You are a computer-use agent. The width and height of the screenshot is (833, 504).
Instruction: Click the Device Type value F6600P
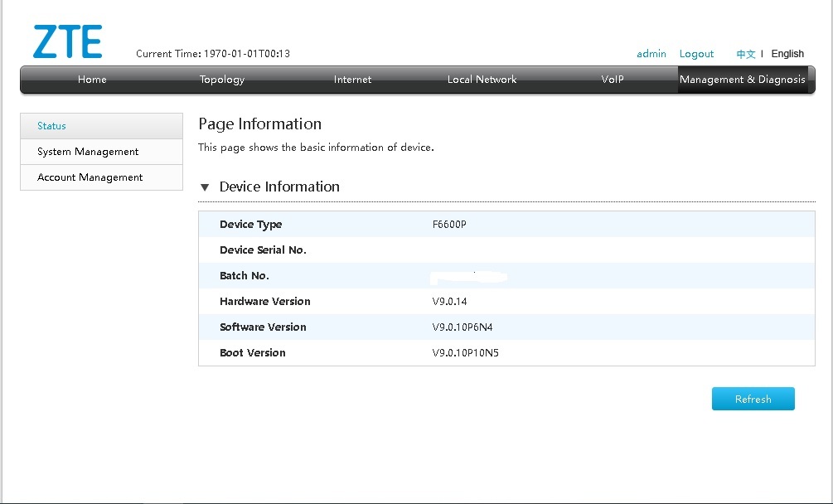(449, 225)
